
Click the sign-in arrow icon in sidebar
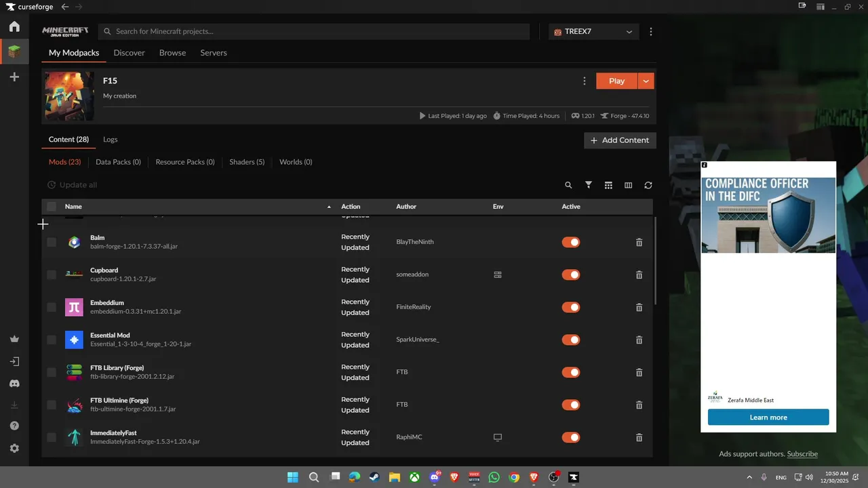14,361
